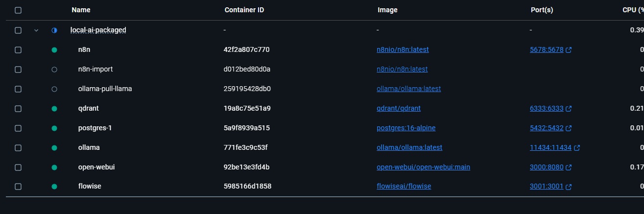Collapse the local-ai-packaged group chevron
This screenshot has height=214, width=644.
click(36, 30)
